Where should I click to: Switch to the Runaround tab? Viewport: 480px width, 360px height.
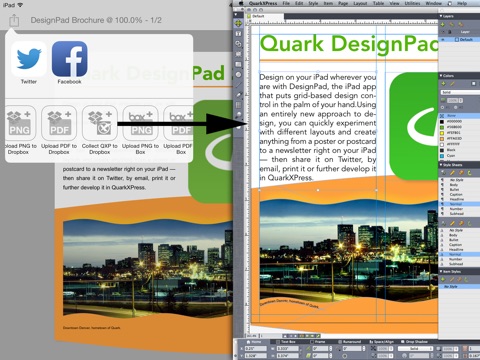pyautogui.click(x=350, y=342)
